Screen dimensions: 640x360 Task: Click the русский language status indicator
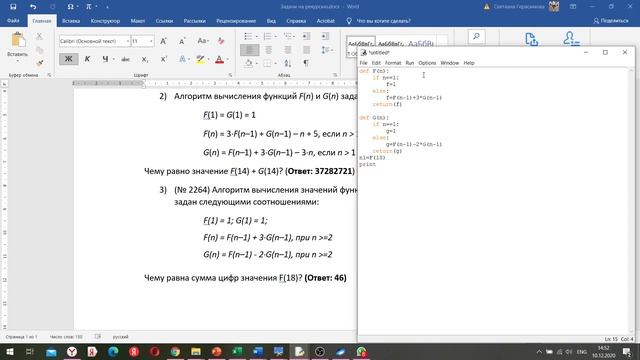(x=120, y=337)
